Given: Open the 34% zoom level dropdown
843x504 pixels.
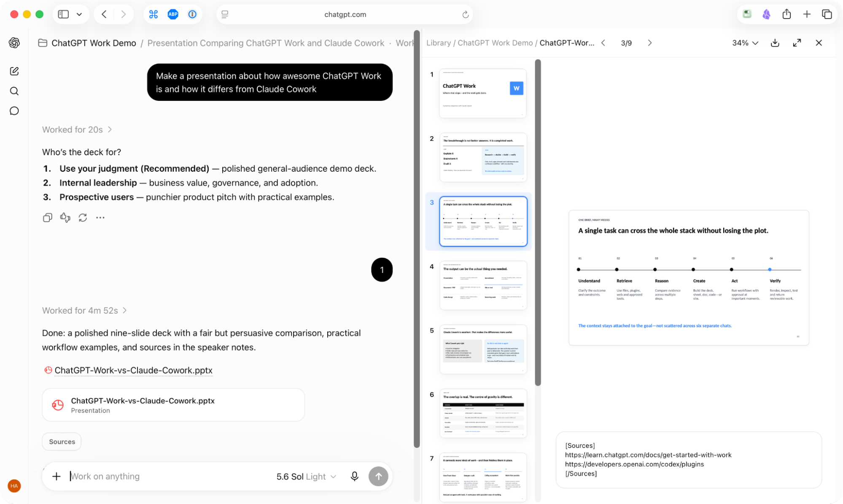Looking at the screenshot, I should (x=745, y=43).
